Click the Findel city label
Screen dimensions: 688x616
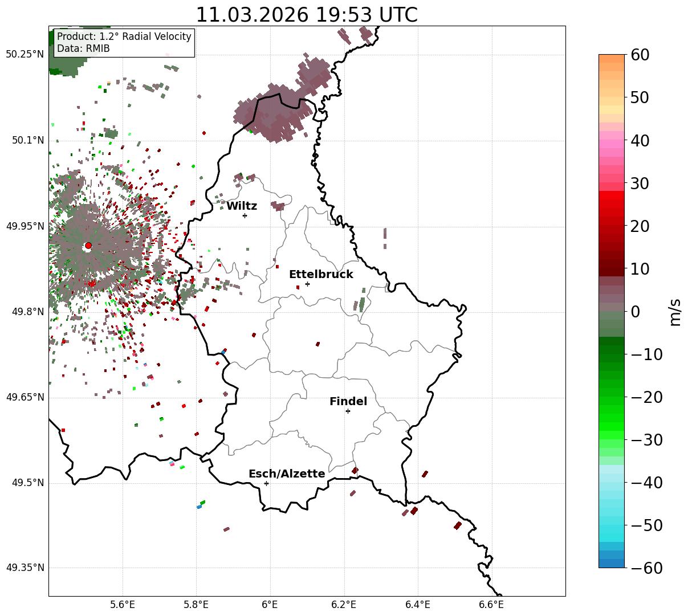coord(348,402)
